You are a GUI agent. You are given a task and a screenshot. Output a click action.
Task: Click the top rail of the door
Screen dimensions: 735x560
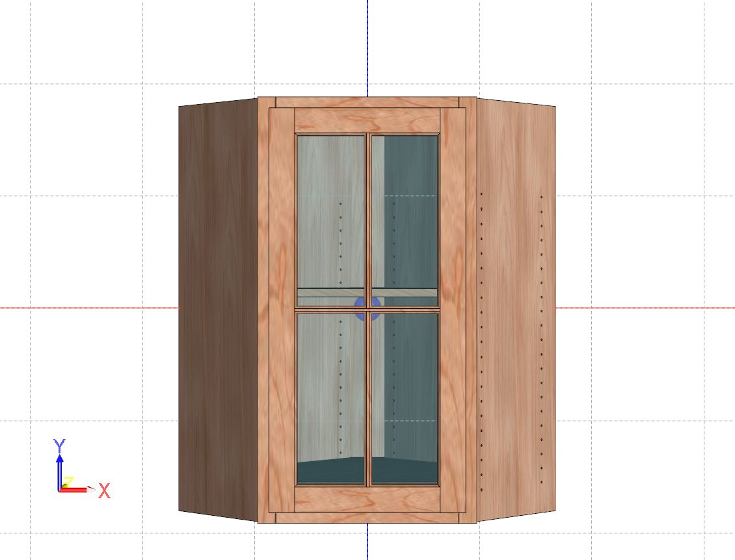[367, 120]
